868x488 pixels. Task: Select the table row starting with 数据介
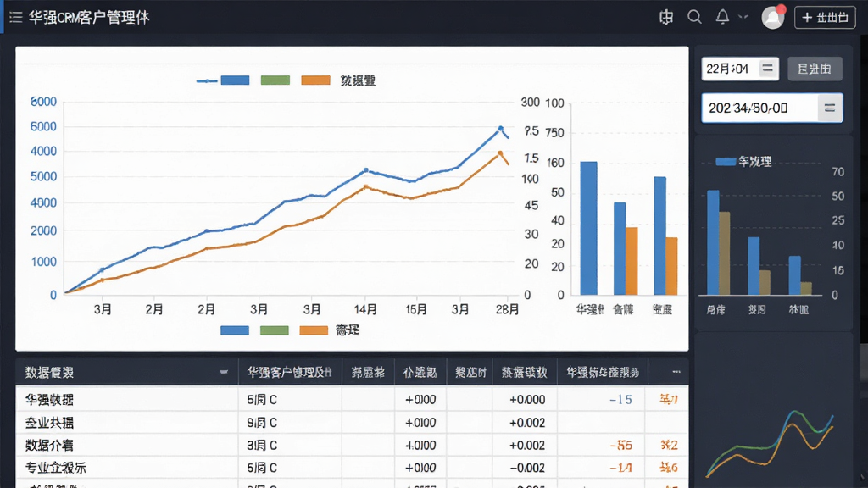pyautogui.click(x=352, y=446)
